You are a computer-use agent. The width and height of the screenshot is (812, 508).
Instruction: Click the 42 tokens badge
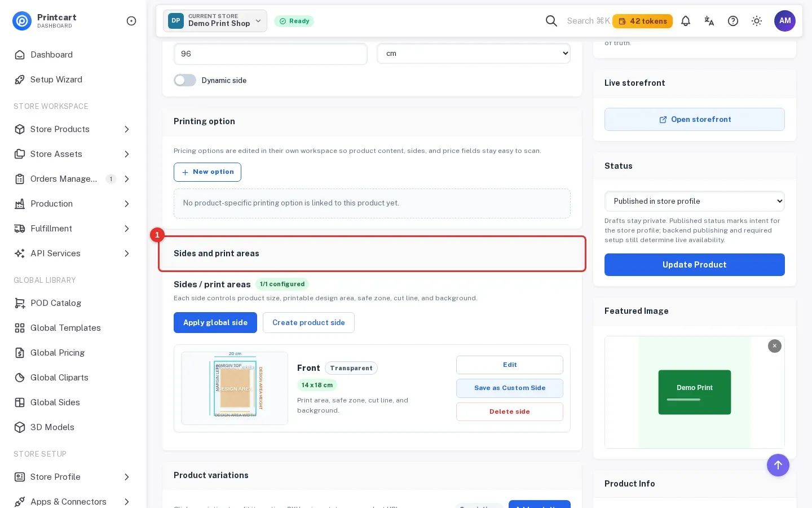pyautogui.click(x=643, y=21)
